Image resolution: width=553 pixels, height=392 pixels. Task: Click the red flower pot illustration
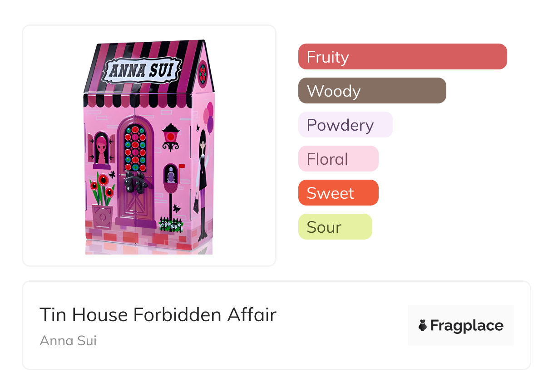[102, 215]
